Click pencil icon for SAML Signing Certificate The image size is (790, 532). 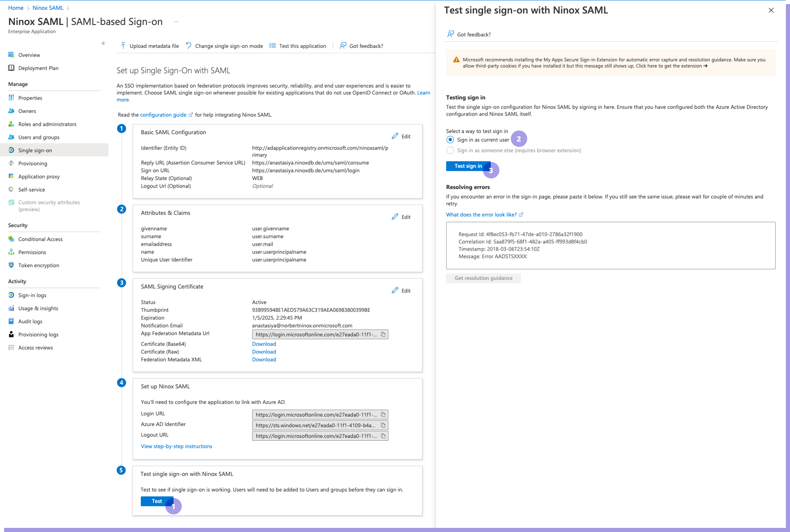[395, 290]
